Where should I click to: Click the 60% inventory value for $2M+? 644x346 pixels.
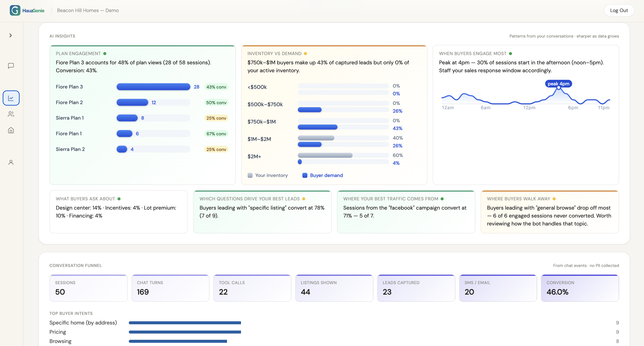[x=398, y=155]
